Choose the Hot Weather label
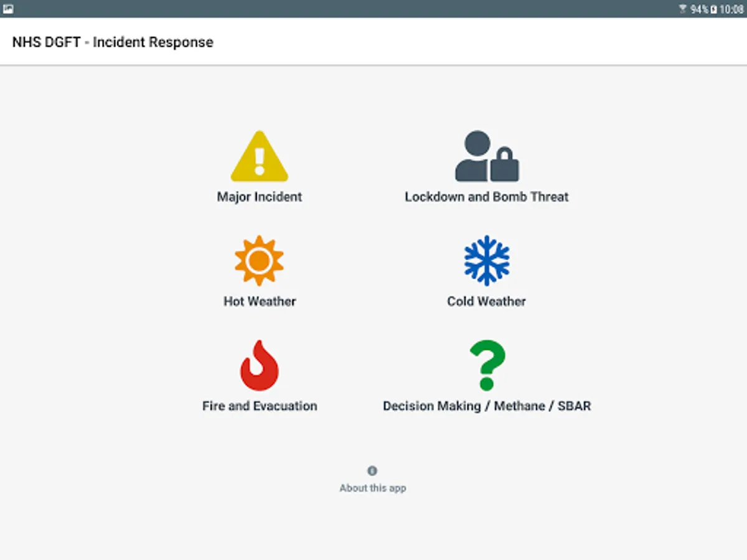The height and width of the screenshot is (560, 747). click(x=260, y=302)
